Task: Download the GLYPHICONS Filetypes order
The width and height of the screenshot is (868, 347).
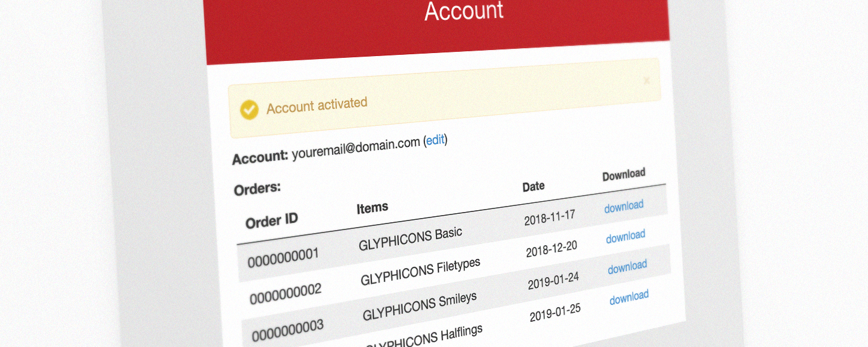Action: tap(626, 236)
